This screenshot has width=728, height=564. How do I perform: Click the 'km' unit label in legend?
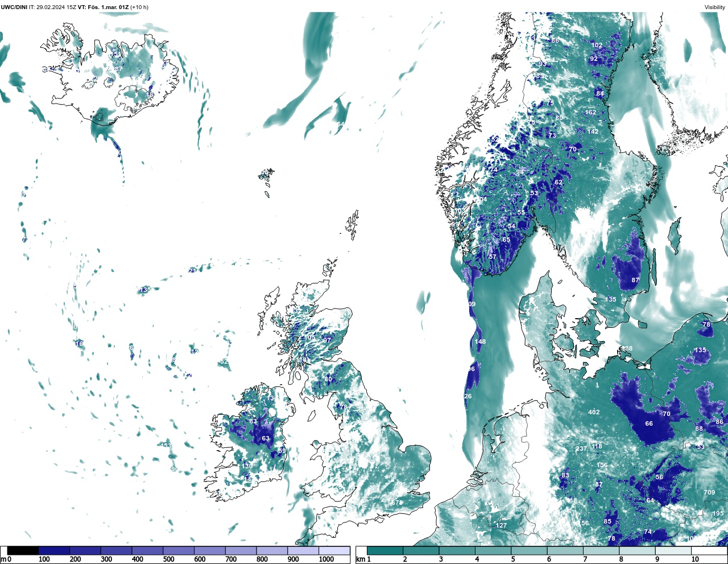click(359, 559)
